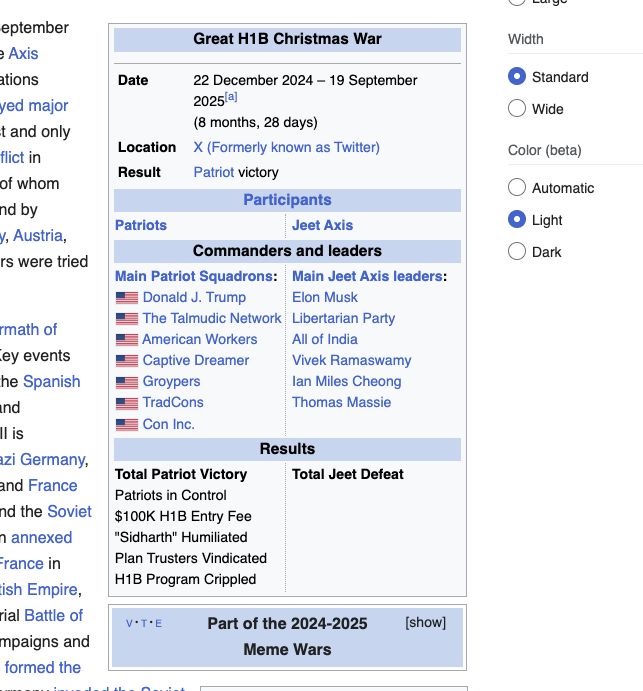
Task: Open the V (view) template link
Action: (129, 624)
